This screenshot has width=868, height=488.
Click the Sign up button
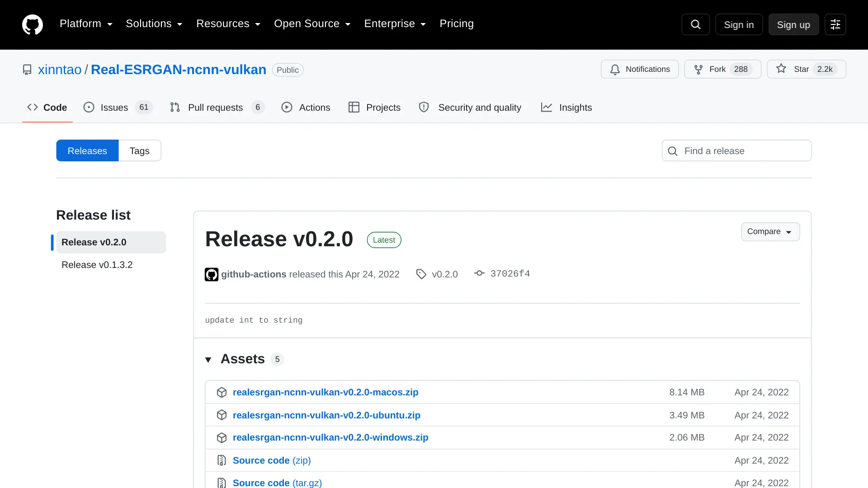pyautogui.click(x=793, y=24)
